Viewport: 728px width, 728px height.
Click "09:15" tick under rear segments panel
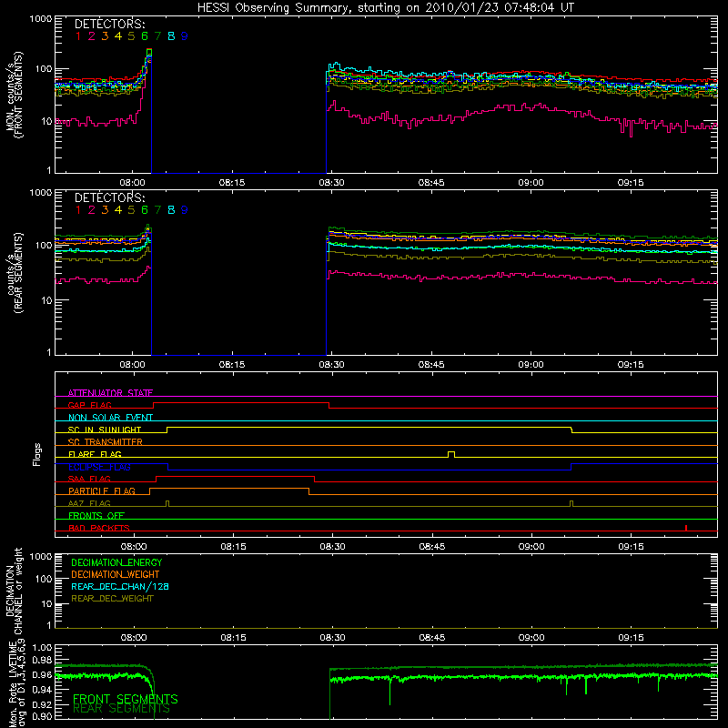(631, 365)
